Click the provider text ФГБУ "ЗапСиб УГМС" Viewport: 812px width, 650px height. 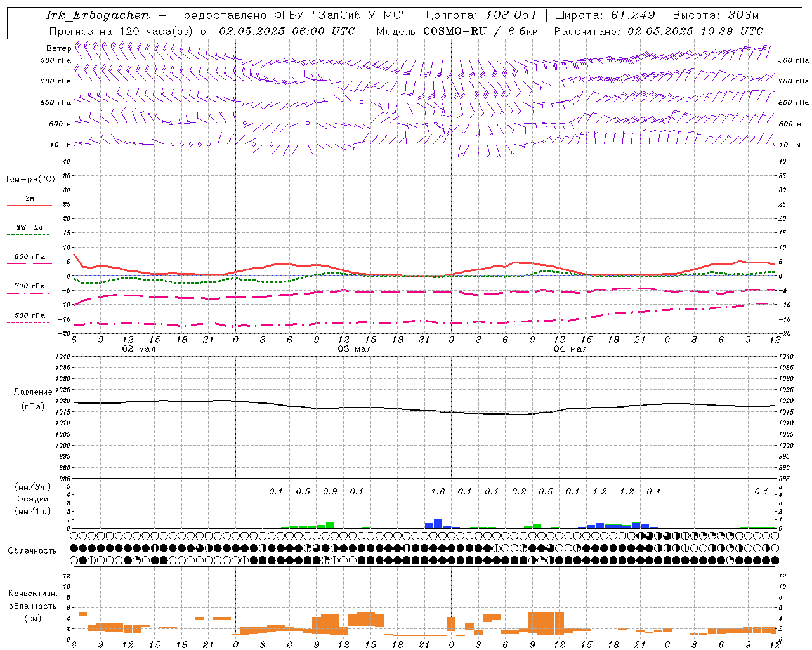[x=339, y=15]
